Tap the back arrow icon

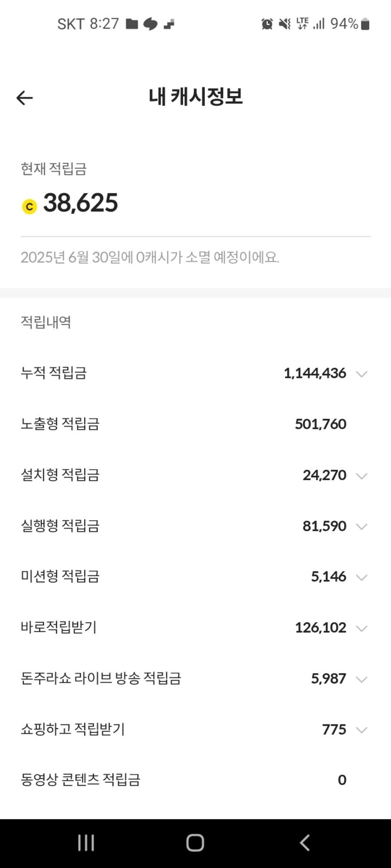point(24,98)
